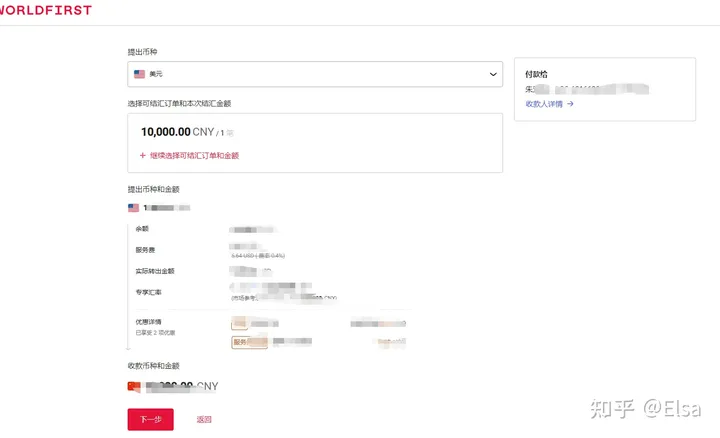Click the plus icon to add more orders
720x438 pixels.
(143, 156)
